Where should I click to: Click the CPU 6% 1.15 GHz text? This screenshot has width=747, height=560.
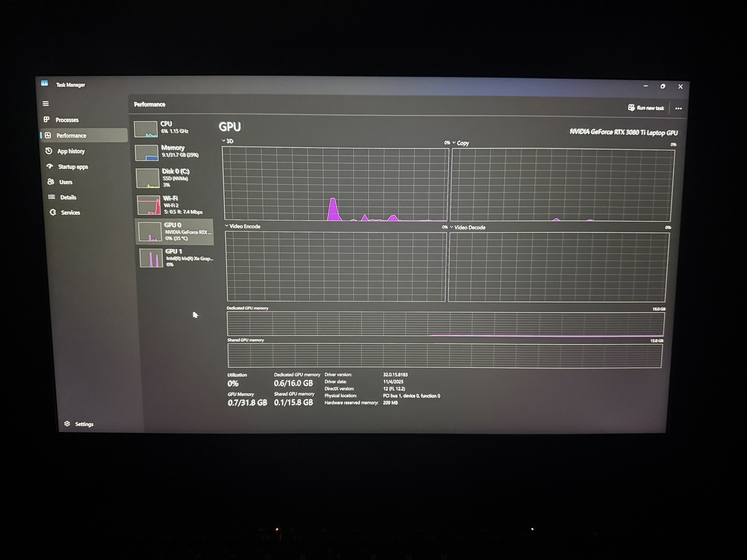175,131
